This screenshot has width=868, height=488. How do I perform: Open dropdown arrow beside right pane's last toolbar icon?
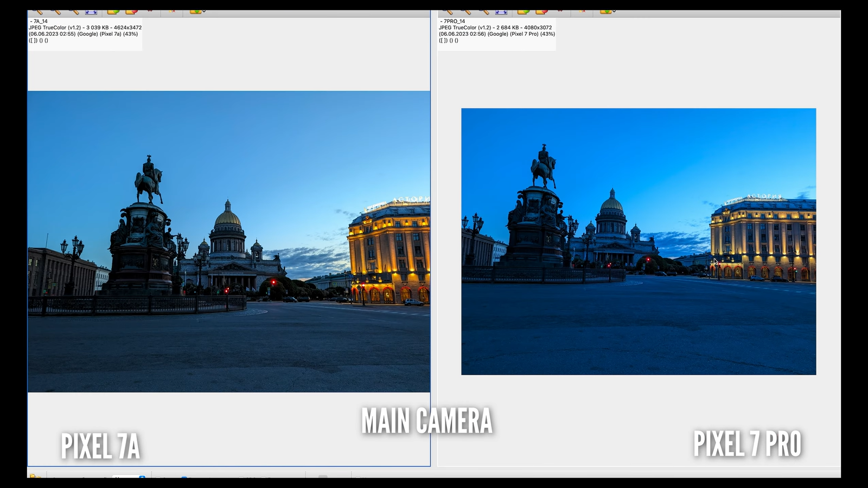pos(614,11)
